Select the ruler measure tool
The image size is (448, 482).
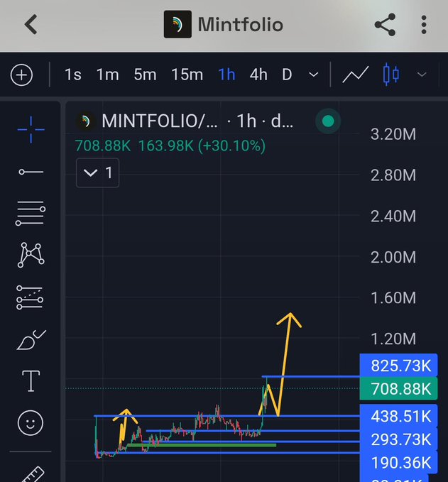(x=33, y=474)
